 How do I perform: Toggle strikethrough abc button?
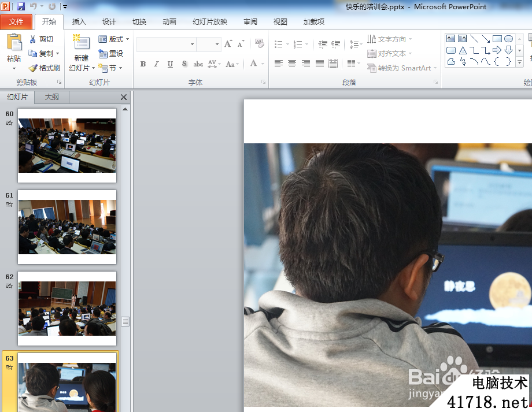pos(198,64)
